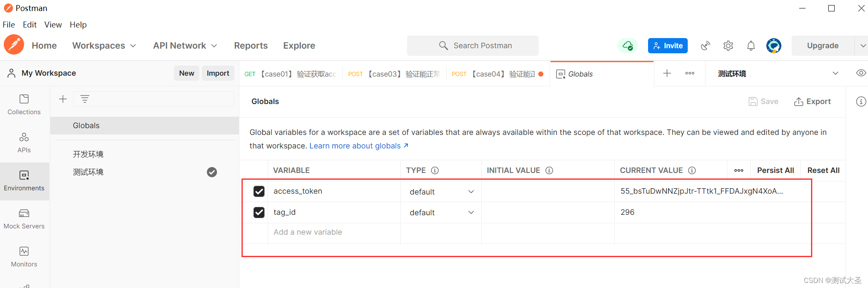The image size is (868, 288).
Task: Open Monitors in sidebar
Action: point(24,257)
